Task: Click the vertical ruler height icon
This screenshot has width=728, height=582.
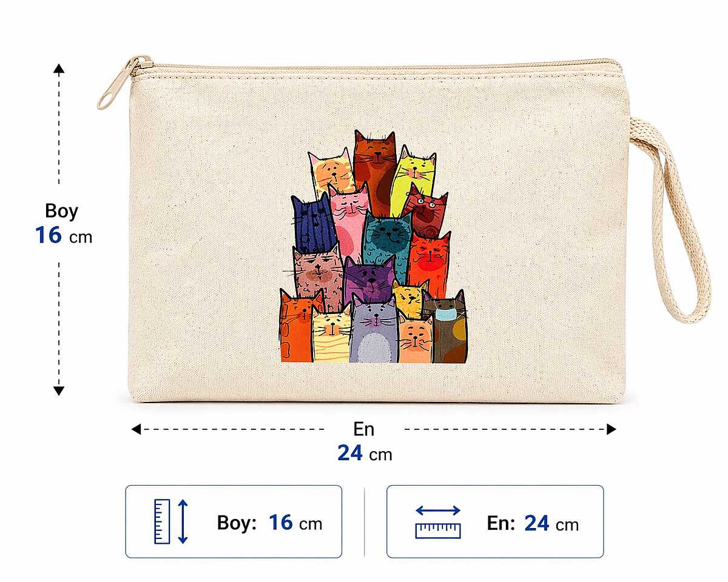Action: pyautogui.click(x=172, y=521)
